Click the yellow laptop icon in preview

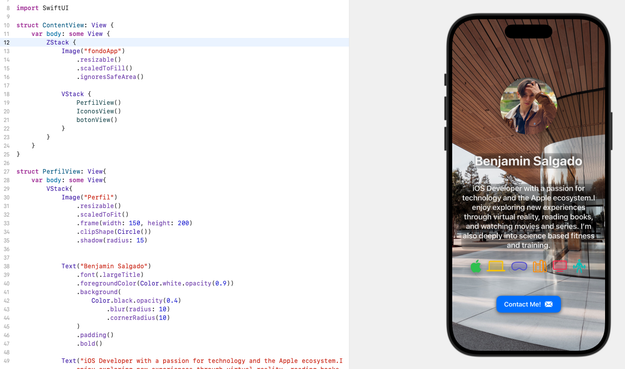496,266
